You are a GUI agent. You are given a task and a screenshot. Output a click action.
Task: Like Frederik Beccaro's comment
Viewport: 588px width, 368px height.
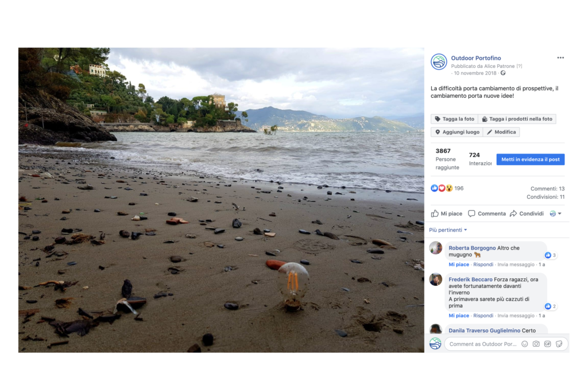[x=459, y=316]
